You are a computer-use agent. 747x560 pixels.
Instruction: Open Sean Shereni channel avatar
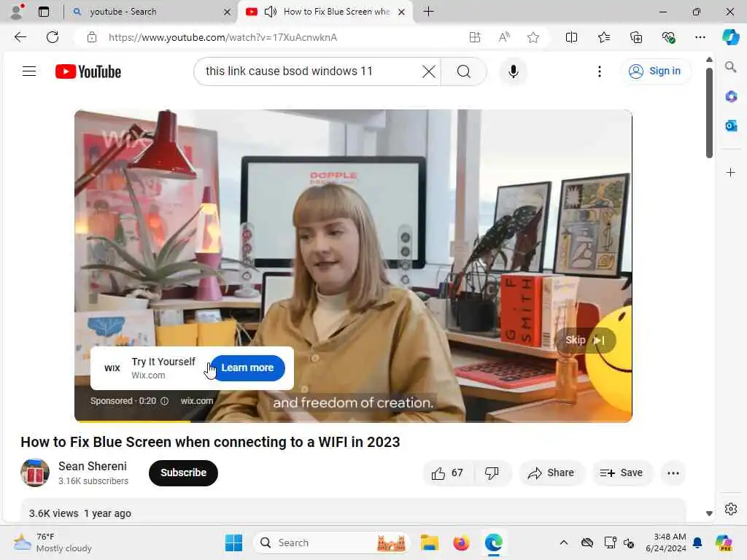click(x=35, y=472)
